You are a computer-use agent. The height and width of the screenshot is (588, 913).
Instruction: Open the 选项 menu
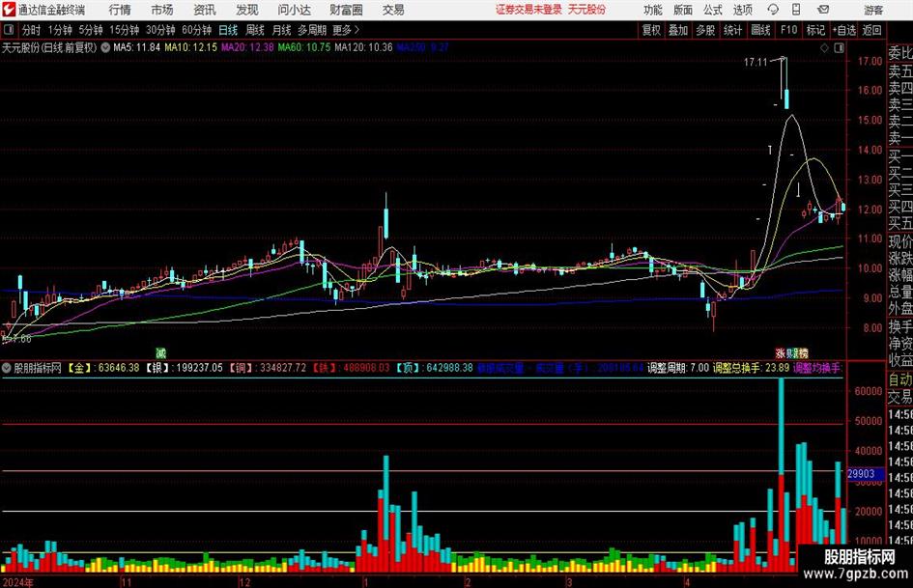click(742, 10)
